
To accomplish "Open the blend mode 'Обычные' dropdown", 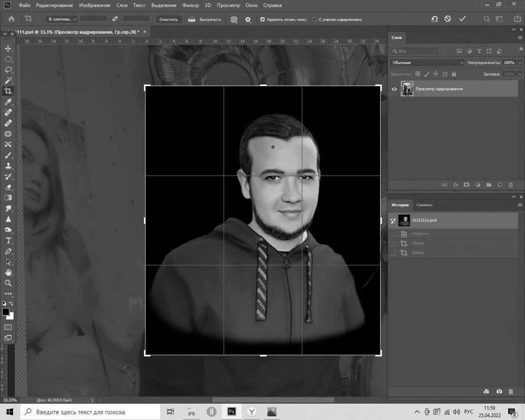I will point(427,62).
